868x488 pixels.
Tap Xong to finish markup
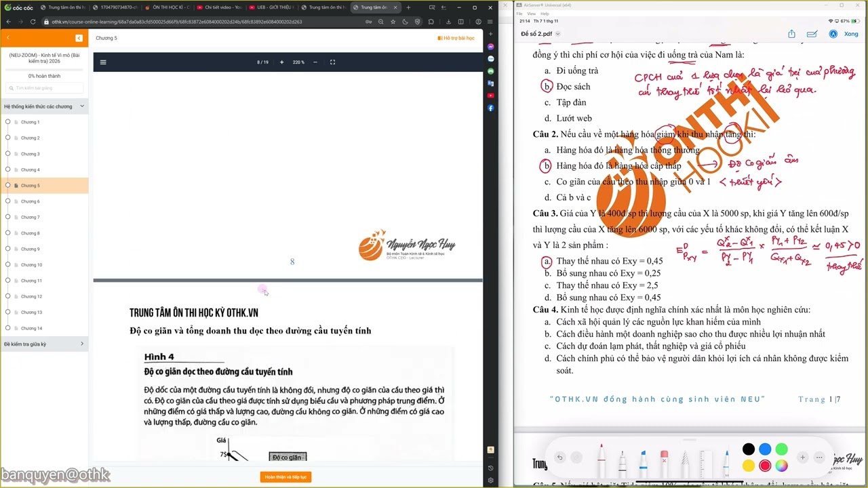click(851, 34)
